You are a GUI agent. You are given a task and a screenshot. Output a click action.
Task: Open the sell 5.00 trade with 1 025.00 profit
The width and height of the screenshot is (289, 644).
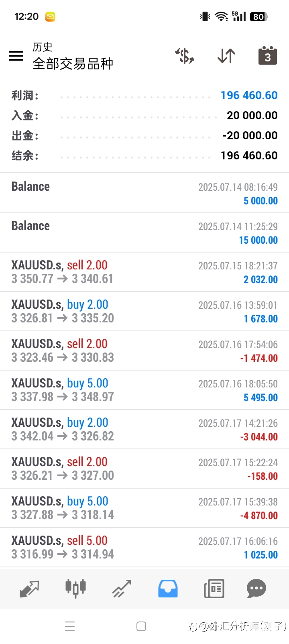(144, 547)
